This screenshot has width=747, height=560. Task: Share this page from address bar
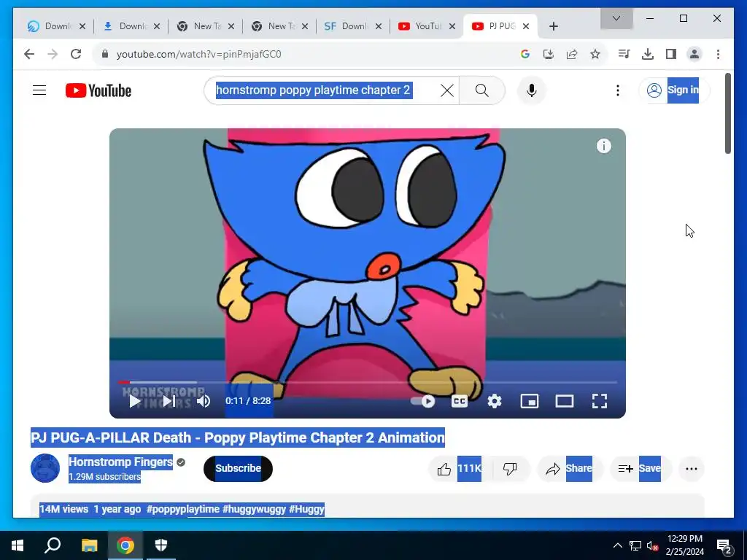point(572,54)
